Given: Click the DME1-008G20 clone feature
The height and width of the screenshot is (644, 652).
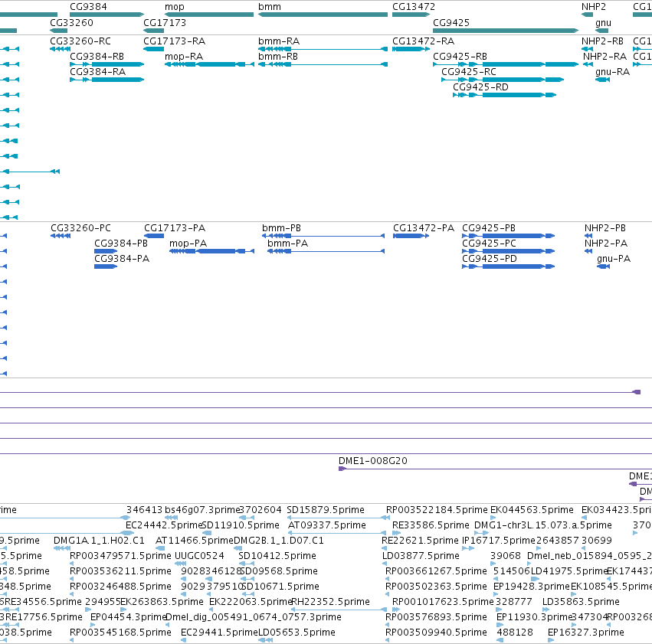Looking at the screenshot, I should (495, 469).
